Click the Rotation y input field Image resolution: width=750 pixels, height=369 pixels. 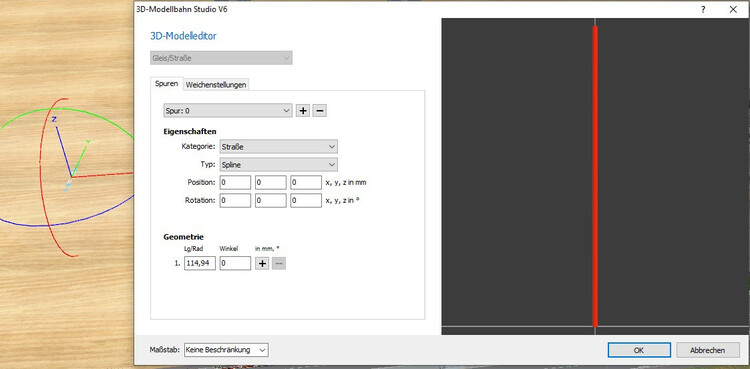271,201
